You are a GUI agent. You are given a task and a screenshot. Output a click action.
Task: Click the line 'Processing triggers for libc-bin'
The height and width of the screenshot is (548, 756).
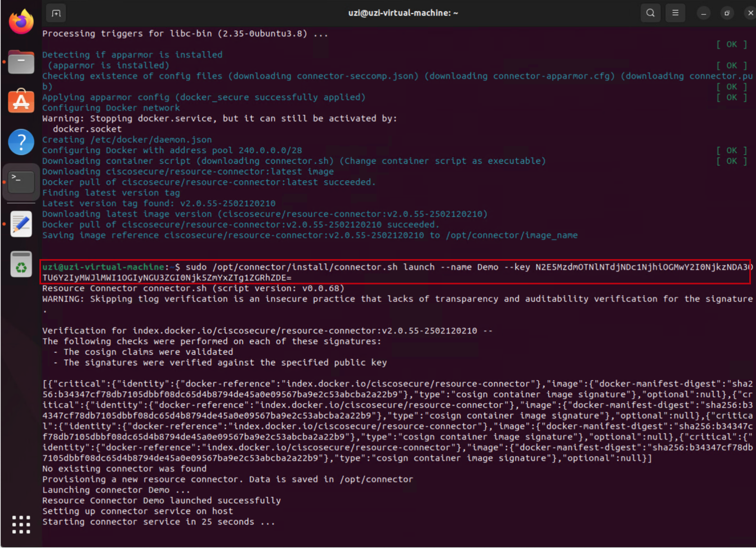tap(185, 34)
